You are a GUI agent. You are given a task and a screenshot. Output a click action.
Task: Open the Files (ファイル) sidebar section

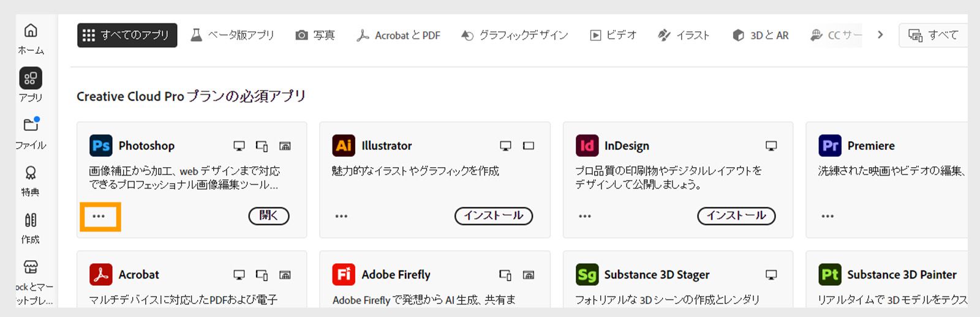tap(31, 133)
